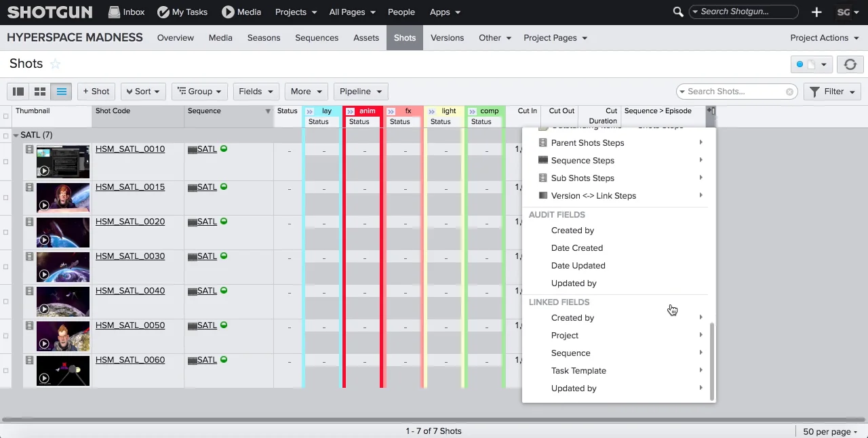This screenshot has width=868, height=438.
Task: Click the add column icon at table header end
Action: tap(711, 111)
